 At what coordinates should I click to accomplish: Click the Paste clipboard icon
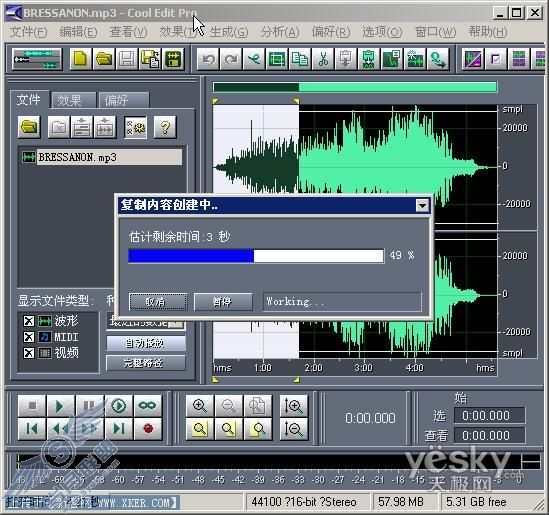pyautogui.click(x=345, y=59)
